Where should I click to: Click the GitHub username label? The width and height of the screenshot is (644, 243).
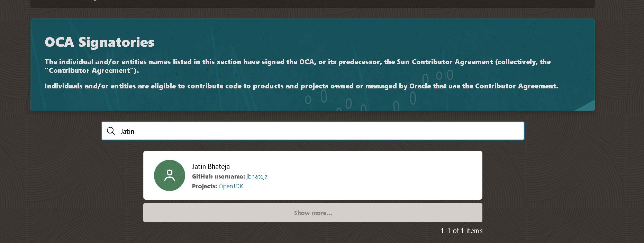point(218,176)
